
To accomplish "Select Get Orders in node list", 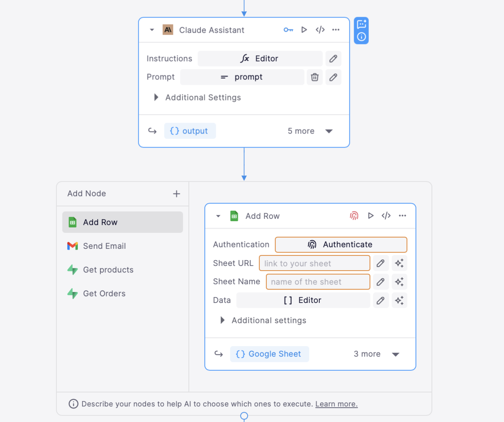I will pyautogui.click(x=123, y=294).
